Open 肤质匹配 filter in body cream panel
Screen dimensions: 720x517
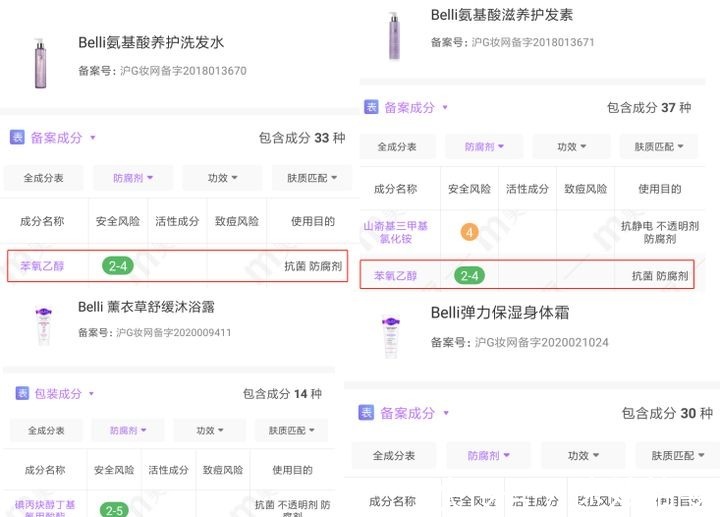click(678, 455)
